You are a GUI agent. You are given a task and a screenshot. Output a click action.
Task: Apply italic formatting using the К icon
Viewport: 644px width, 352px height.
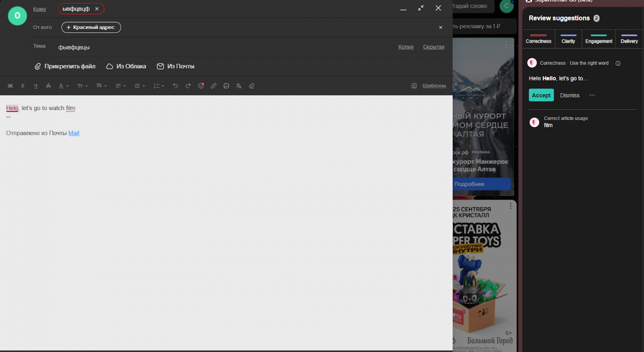[x=23, y=86]
